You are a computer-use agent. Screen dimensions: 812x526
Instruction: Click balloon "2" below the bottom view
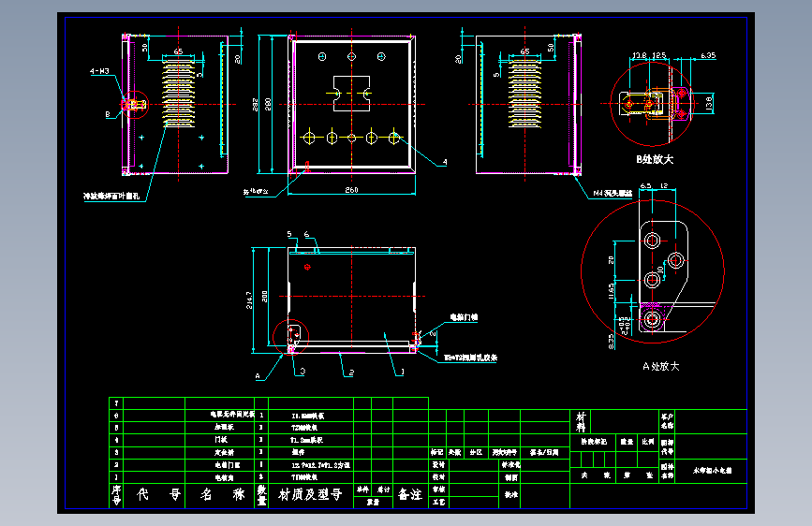[351, 373]
